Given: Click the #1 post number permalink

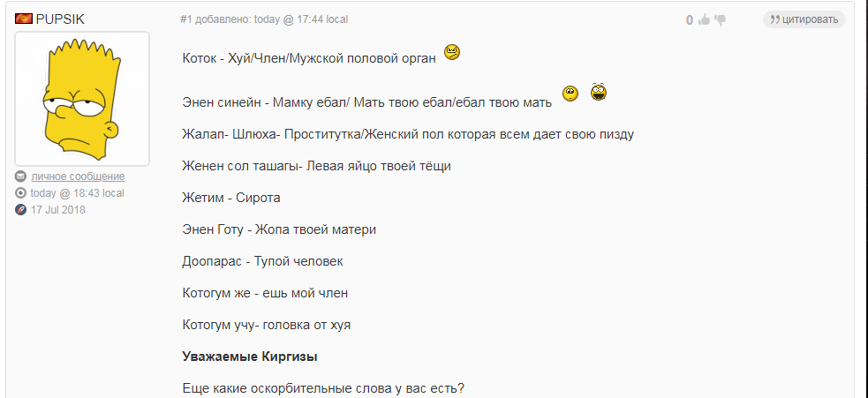Looking at the screenshot, I should pos(185,19).
